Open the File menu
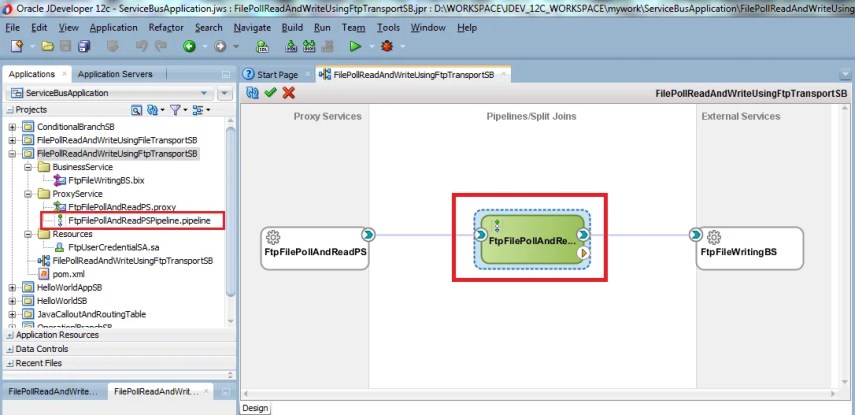 tap(12, 27)
